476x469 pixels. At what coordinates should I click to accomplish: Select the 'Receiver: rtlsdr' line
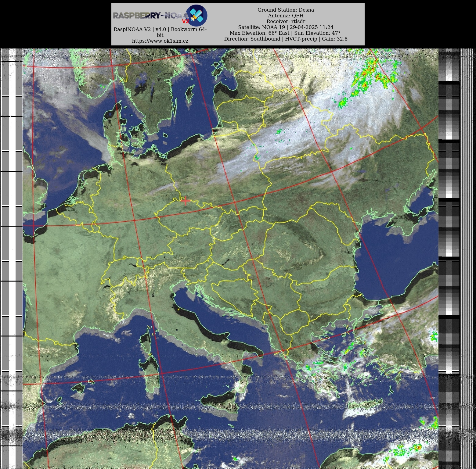click(x=286, y=21)
